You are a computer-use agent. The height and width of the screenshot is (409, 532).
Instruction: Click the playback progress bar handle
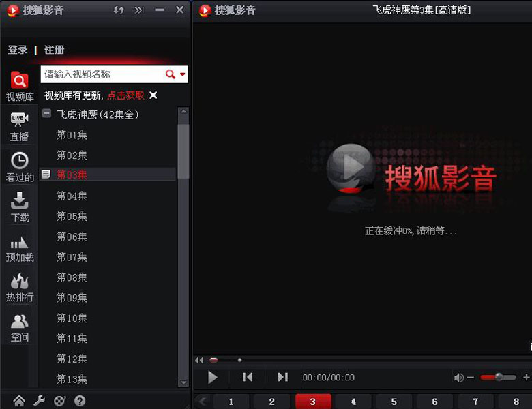213,360
